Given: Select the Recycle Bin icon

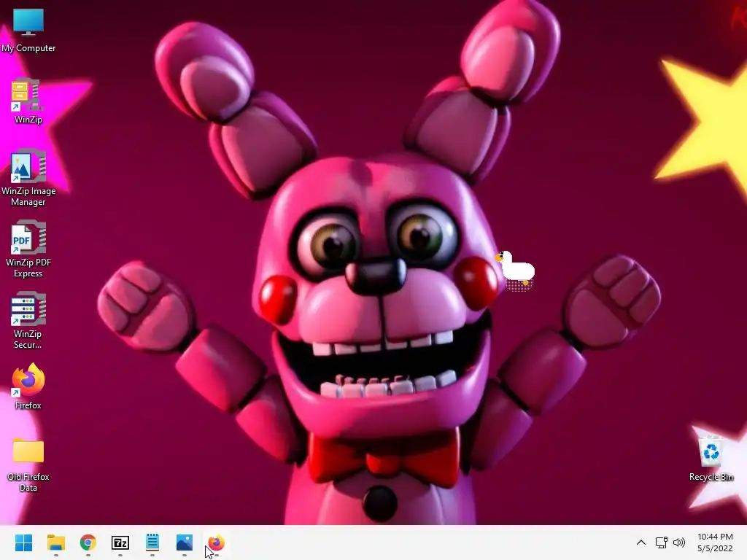Looking at the screenshot, I should [711, 458].
